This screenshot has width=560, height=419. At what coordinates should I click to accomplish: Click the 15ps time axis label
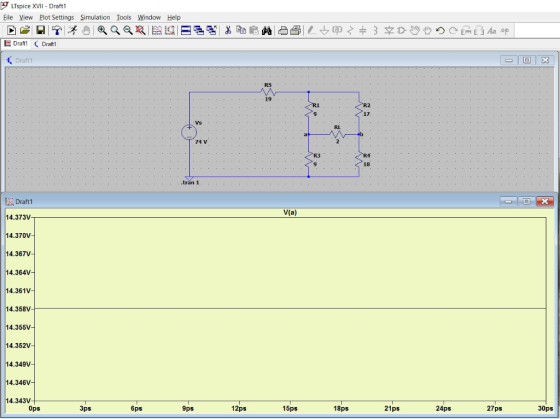click(x=290, y=408)
